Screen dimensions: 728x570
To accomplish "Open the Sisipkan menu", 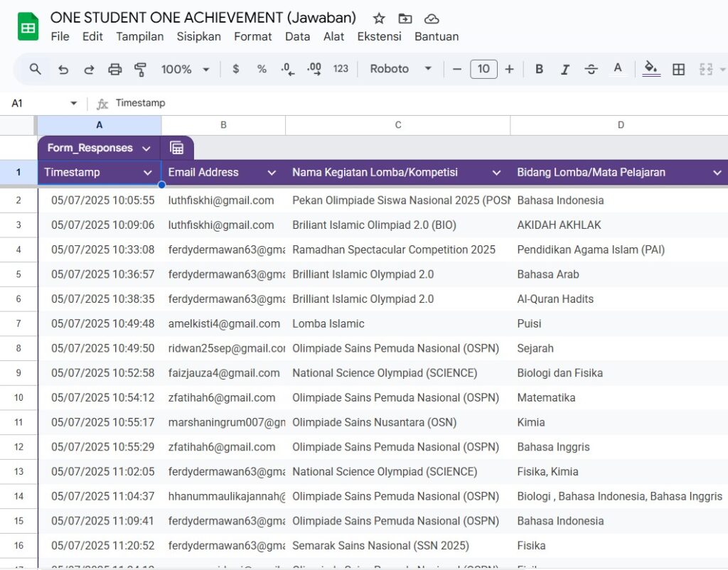I will click(x=198, y=36).
